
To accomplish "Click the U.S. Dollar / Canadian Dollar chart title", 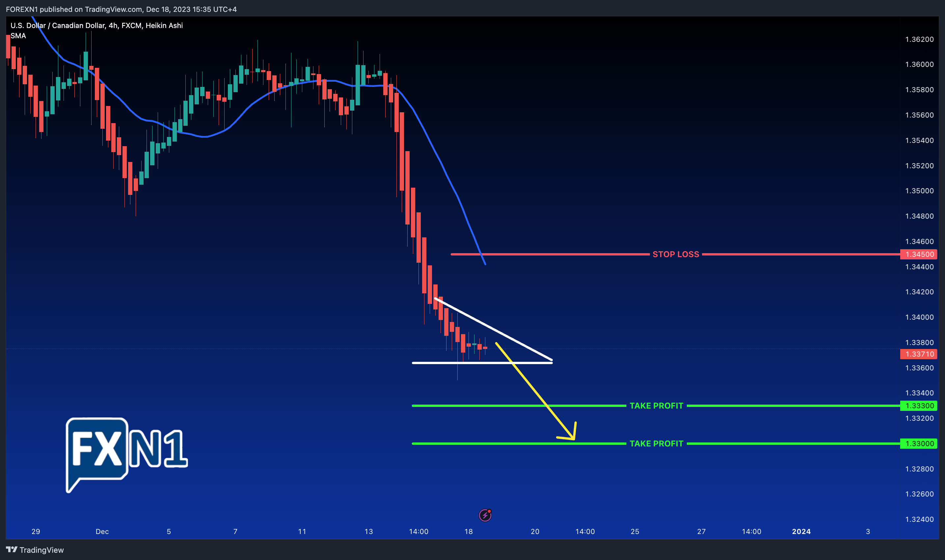I will point(96,25).
